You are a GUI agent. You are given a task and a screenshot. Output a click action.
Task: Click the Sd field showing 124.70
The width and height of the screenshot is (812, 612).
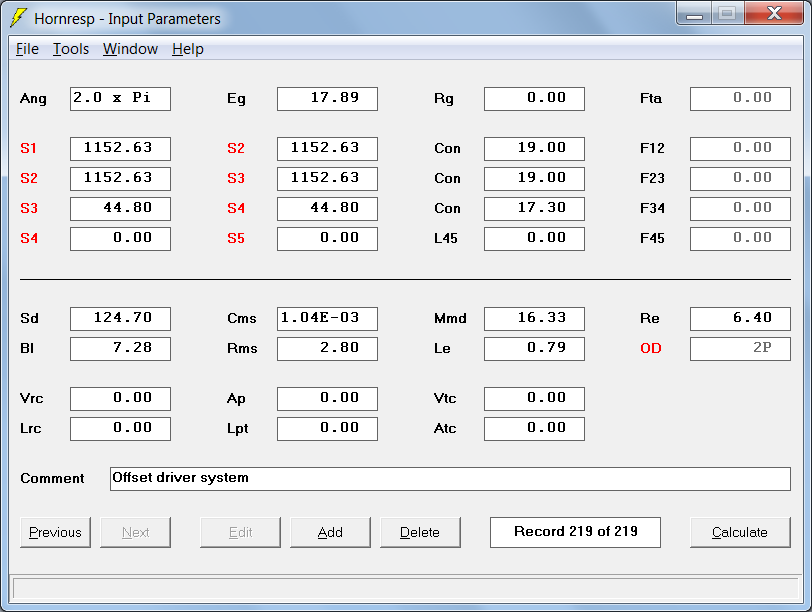point(120,318)
